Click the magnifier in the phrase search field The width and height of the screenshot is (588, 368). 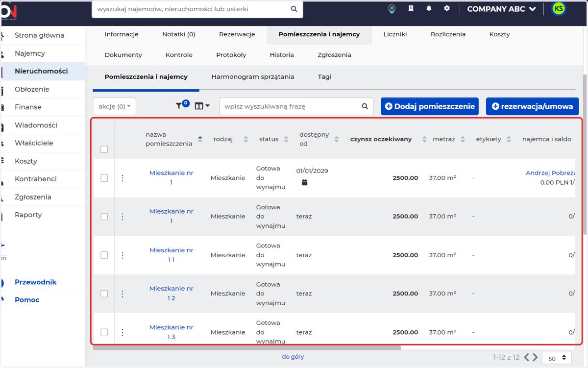(x=365, y=106)
